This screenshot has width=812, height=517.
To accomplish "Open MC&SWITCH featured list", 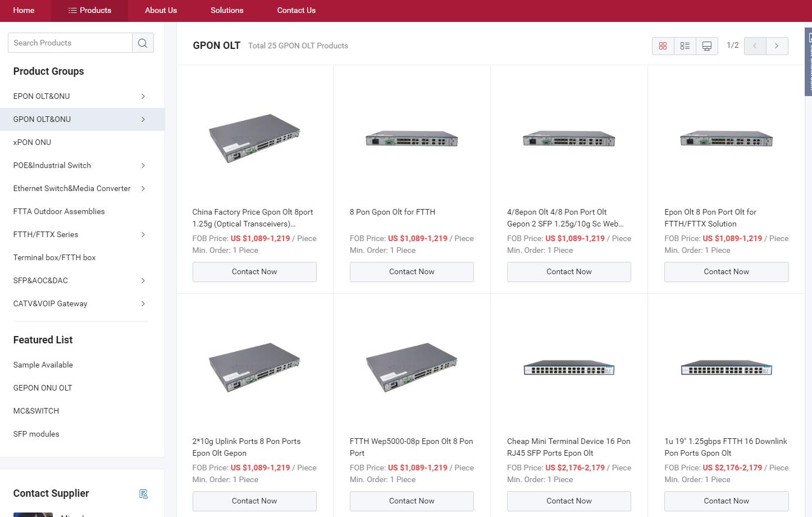I will pyautogui.click(x=36, y=411).
